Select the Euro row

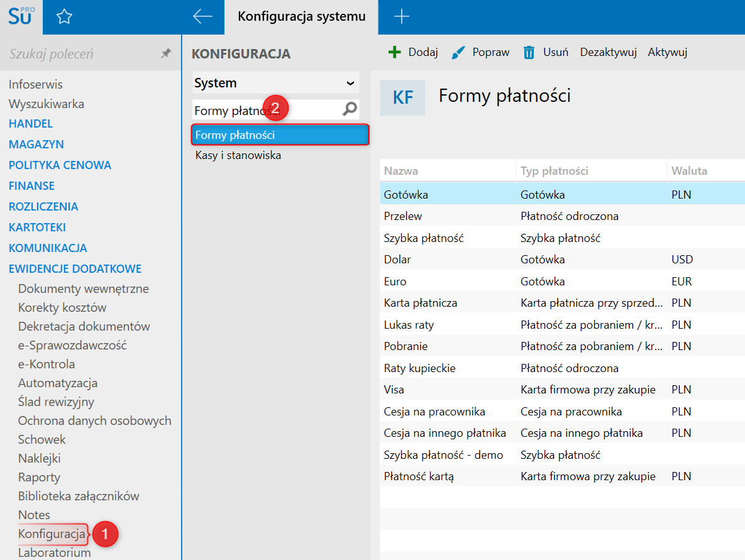[x=563, y=281]
